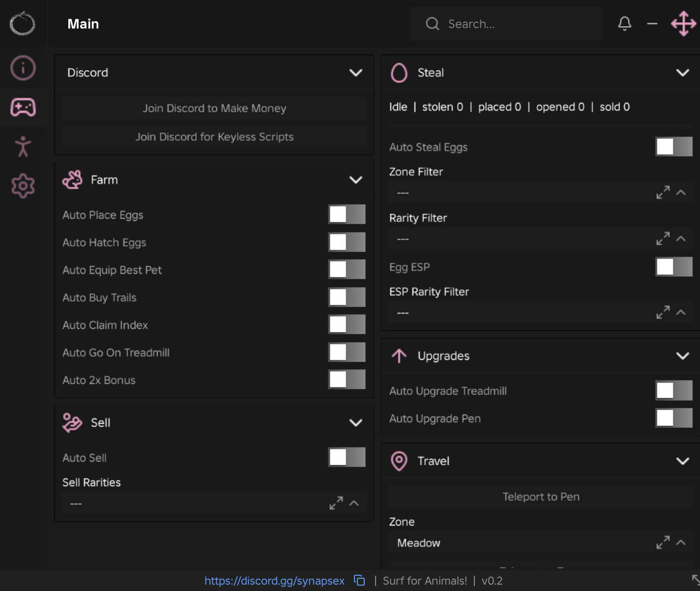Toggle Auto Go On Treadmill
This screenshot has width=700, height=591.
coord(347,352)
